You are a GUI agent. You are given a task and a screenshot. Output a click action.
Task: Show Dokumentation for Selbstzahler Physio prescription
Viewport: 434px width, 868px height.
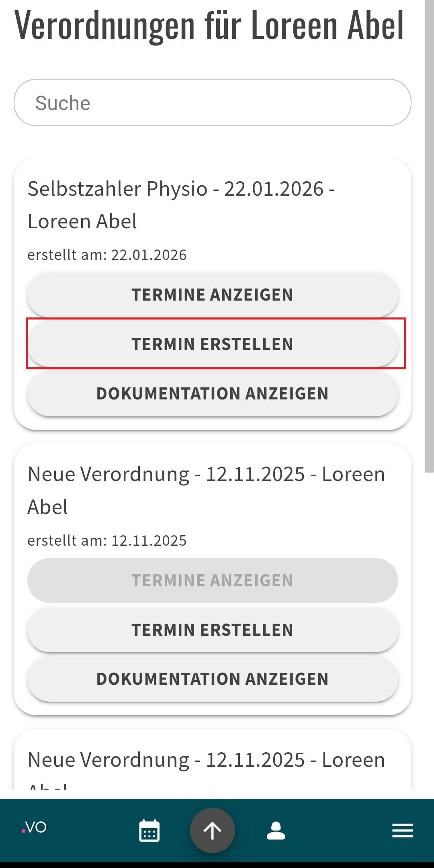[x=212, y=394]
